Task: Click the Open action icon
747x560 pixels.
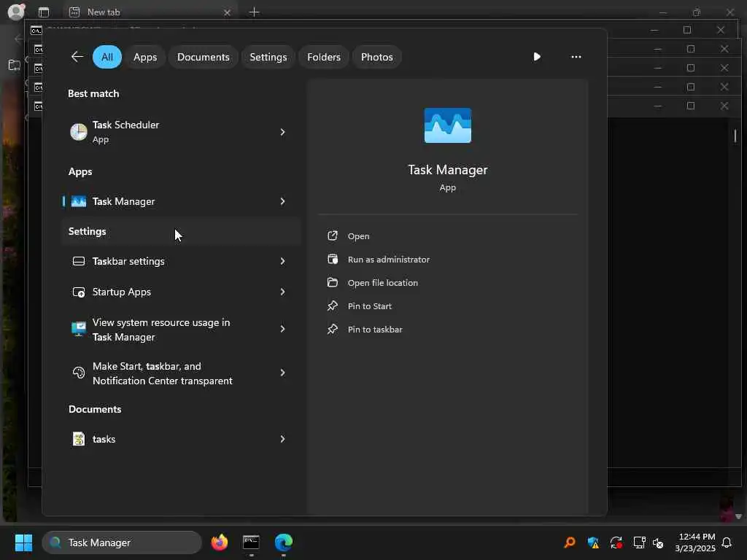Action: coord(333,236)
